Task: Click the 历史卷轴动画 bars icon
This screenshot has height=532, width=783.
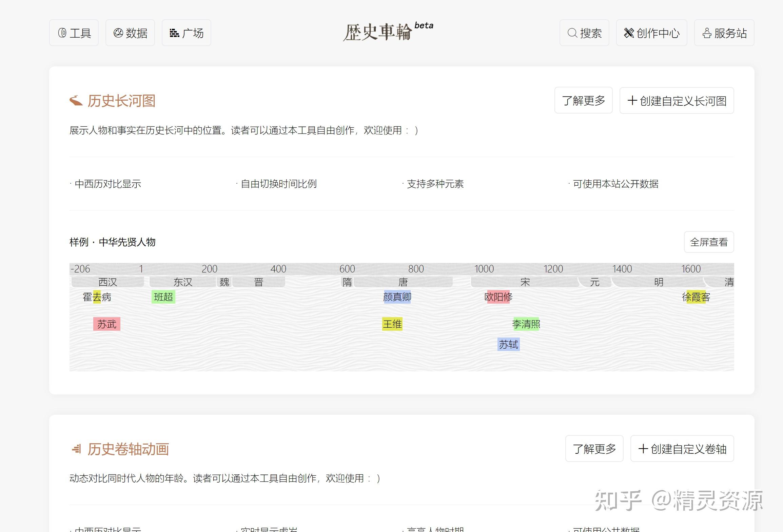Action: click(77, 449)
